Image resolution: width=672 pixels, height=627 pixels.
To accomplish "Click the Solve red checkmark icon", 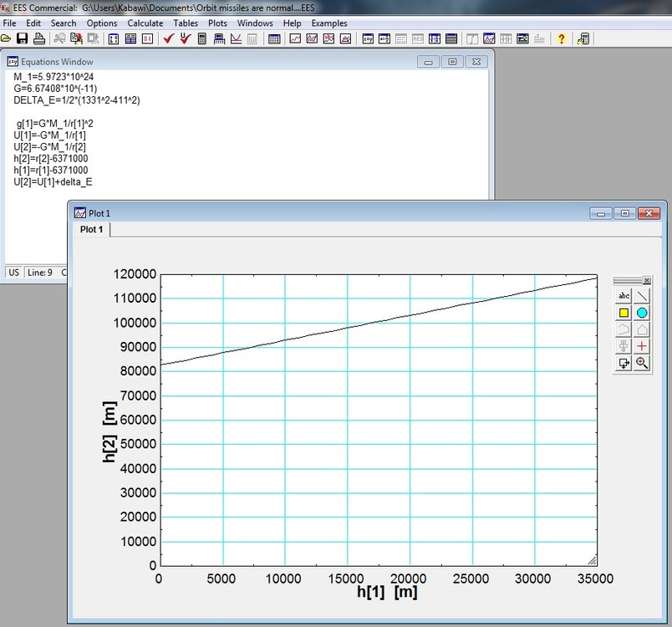I will [x=168, y=38].
